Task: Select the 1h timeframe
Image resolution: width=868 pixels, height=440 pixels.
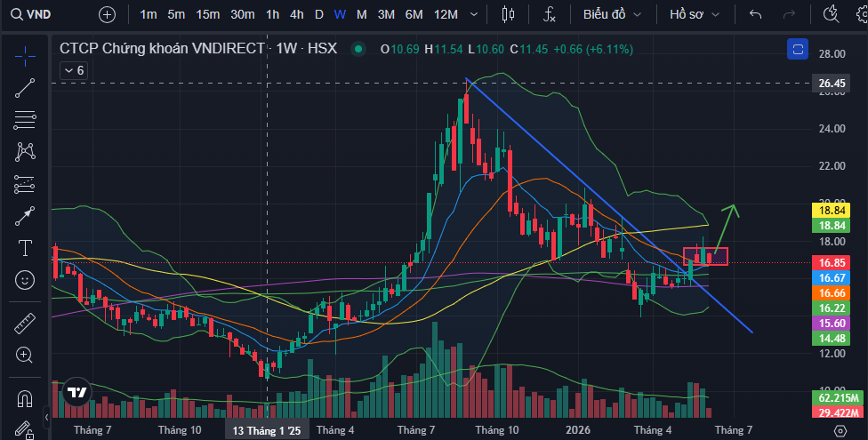Action: coord(272,14)
